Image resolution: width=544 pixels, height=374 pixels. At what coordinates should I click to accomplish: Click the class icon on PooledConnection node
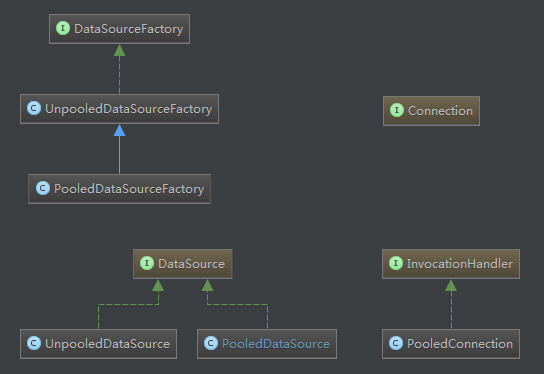point(396,343)
